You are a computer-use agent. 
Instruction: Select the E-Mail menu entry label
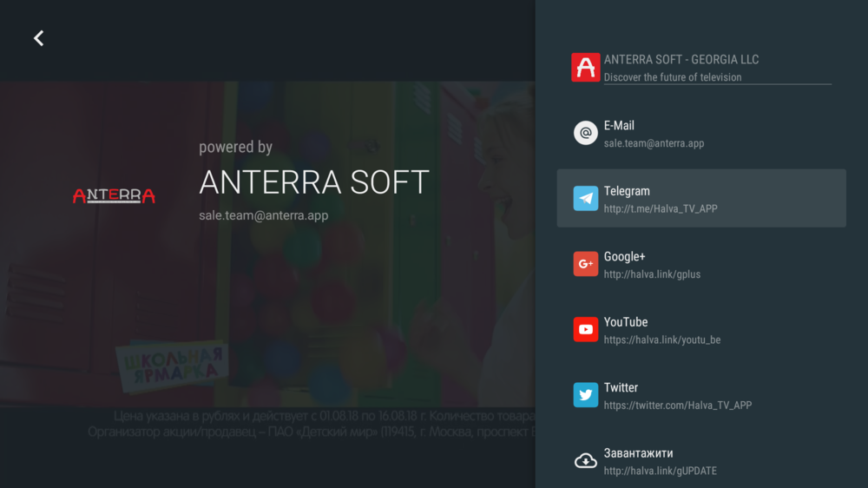point(619,126)
